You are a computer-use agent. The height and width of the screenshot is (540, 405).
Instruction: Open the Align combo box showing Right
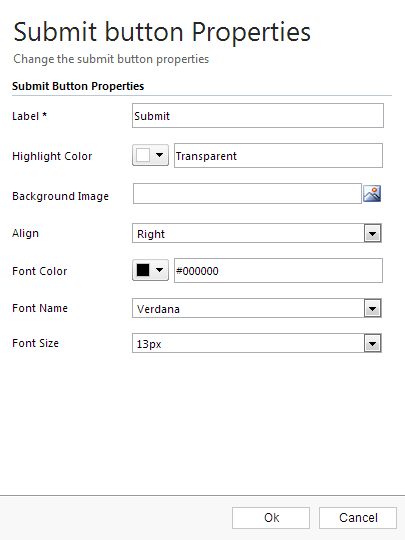(x=257, y=233)
